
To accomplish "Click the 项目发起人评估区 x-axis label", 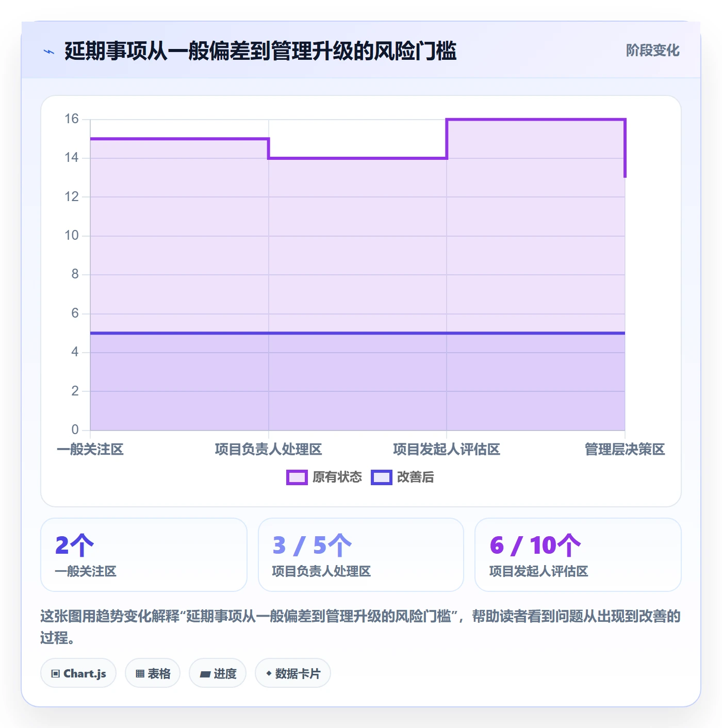I will pyautogui.click(x=447, y=450).
